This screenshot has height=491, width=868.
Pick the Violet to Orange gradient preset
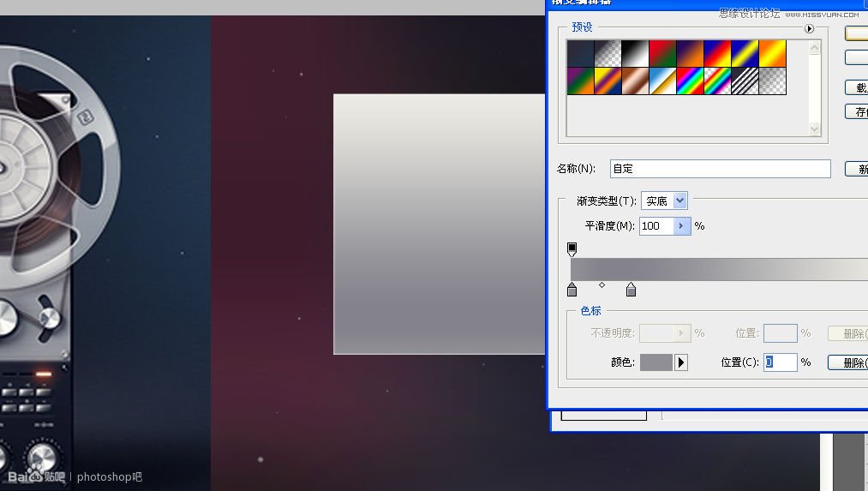pos(690,54)
